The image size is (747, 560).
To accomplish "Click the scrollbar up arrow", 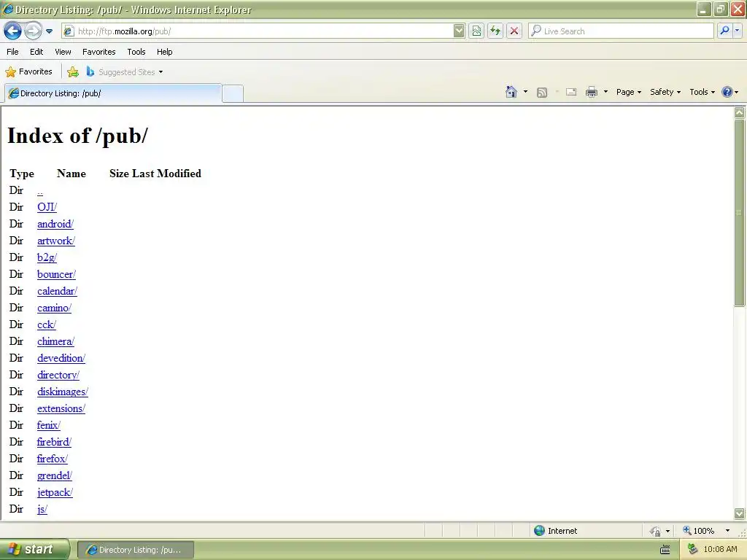I will pyautogui.click(x=740, y=112).
